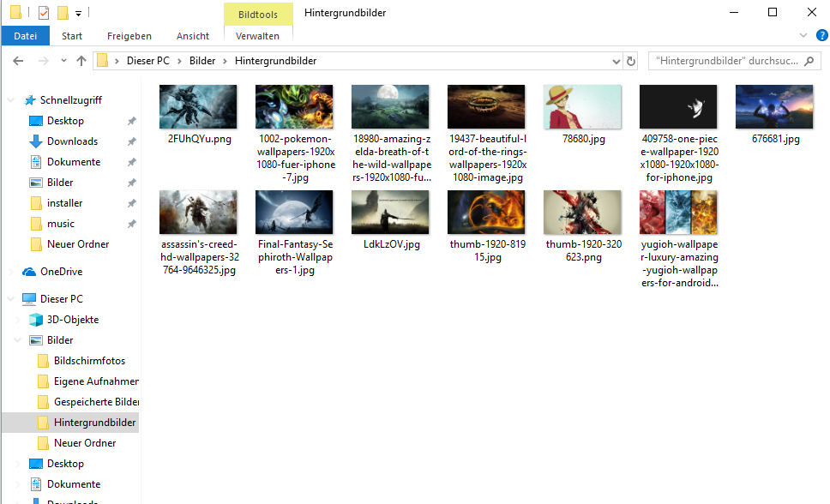The height and width of the screenshot is (504, 830).
Task: Select the zelda breath-of-the-wild thumbnail
Action: [x=390, y=107]
